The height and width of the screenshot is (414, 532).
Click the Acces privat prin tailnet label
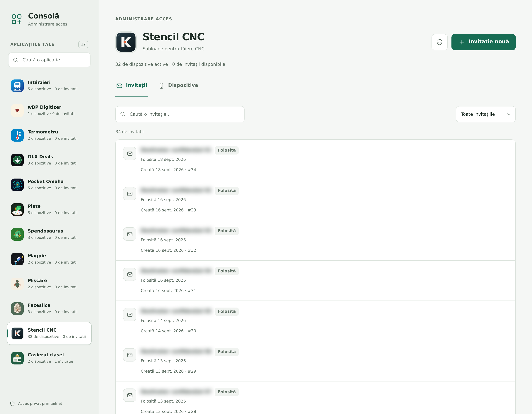pyautogui.click(x=40, y=403)
